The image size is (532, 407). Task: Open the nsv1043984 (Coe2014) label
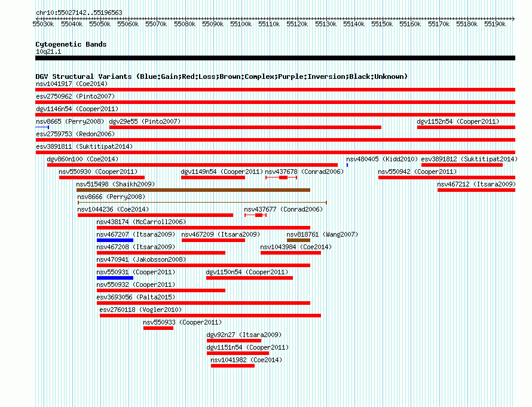pos(296,247)
